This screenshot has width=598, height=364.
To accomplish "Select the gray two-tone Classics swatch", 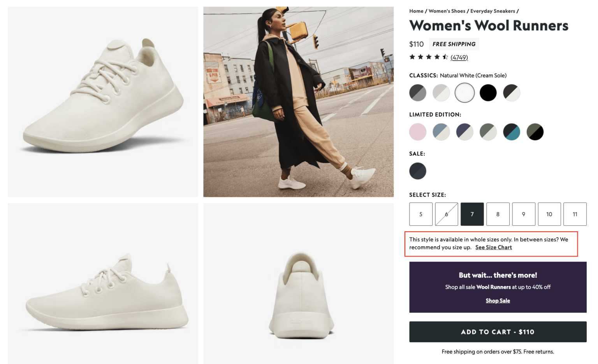I will point(418,93).
